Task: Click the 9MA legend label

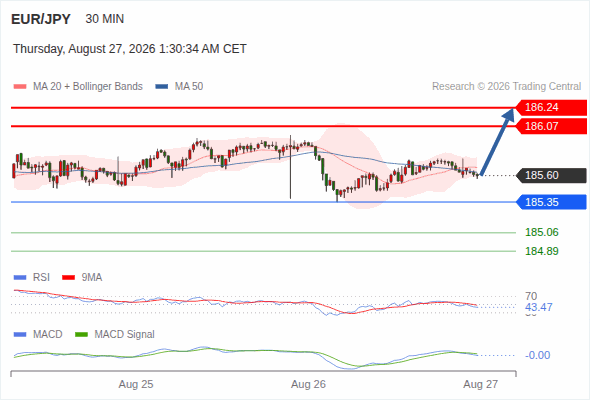Action: (92, 278)
